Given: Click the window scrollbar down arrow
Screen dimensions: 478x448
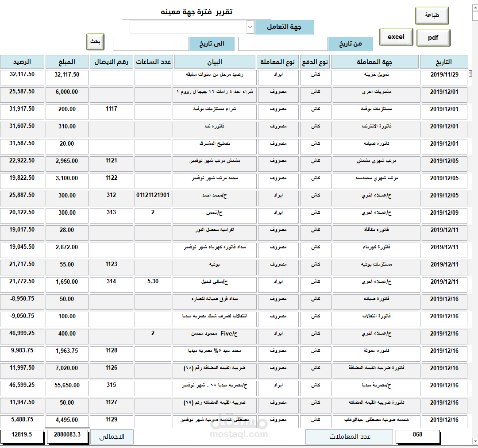Looking at the screenshot, I should click(475, 442).
